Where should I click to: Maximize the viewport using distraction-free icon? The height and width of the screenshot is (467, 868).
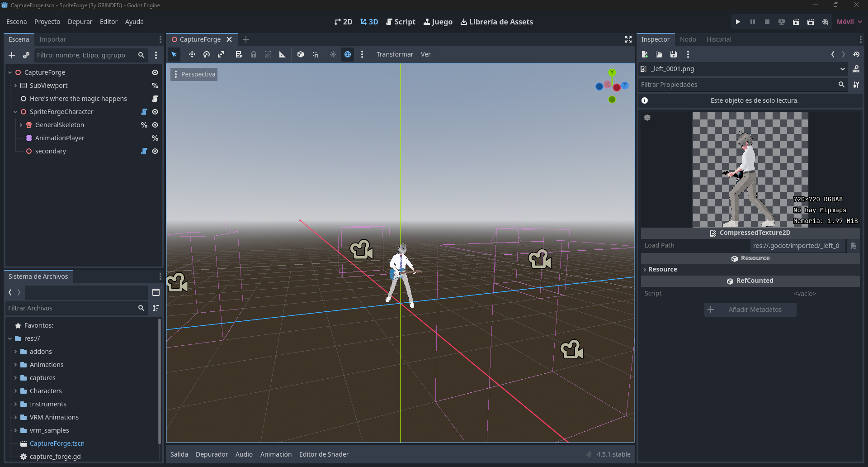click(x=628, y=39)
